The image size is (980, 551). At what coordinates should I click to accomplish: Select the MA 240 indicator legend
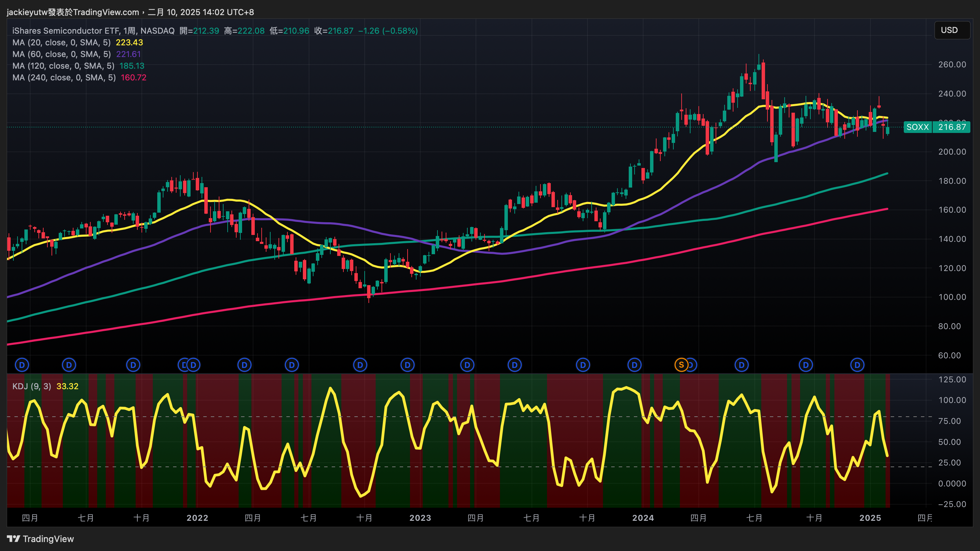coord(64,78)
